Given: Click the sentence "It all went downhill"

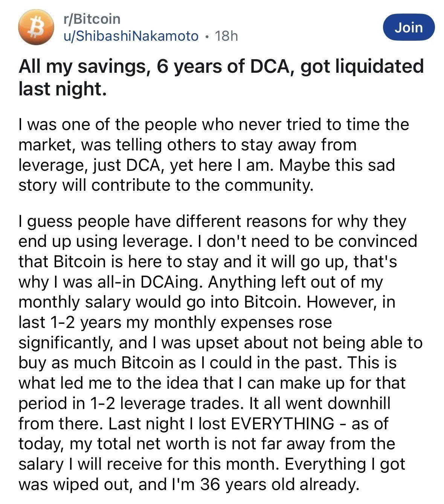Looking at the screenshot, I should (x=320, y=403).
